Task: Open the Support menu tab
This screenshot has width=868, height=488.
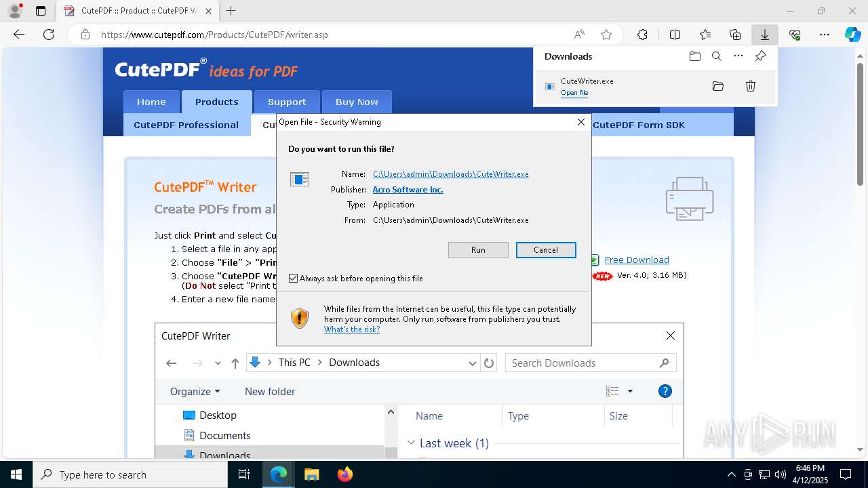Action: (287, 102)
